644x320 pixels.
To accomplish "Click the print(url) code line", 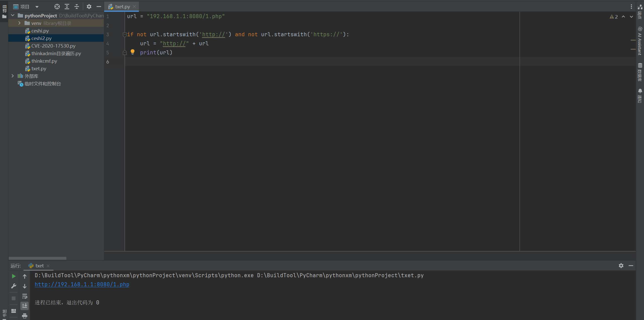I will [x=156, y=52].
